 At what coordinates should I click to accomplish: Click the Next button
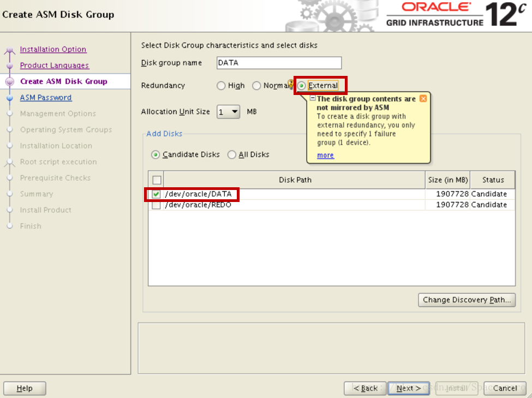click(409, 388)
